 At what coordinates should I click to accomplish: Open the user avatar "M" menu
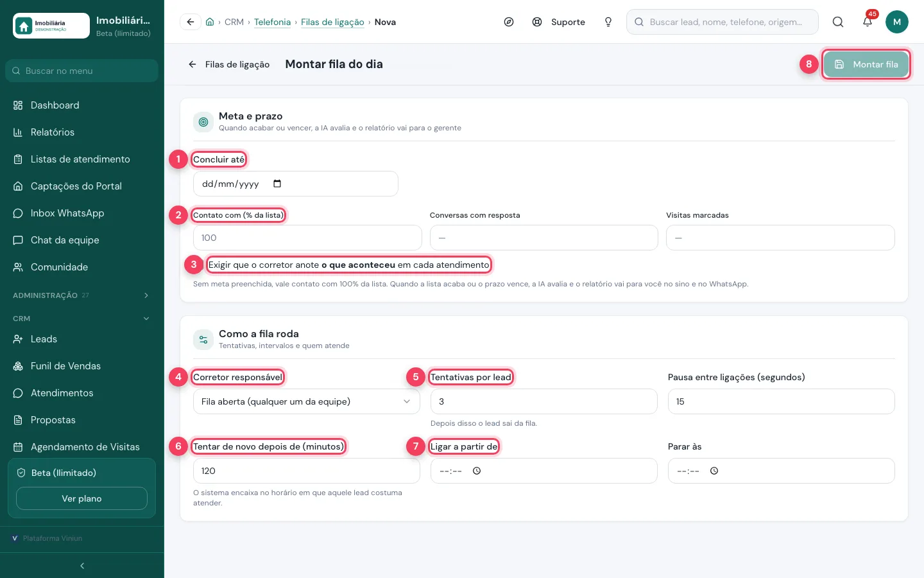[897, 22]
